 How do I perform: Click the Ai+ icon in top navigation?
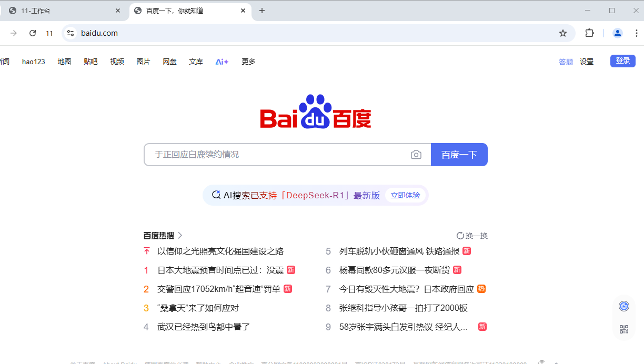click(x=222, y=62)
